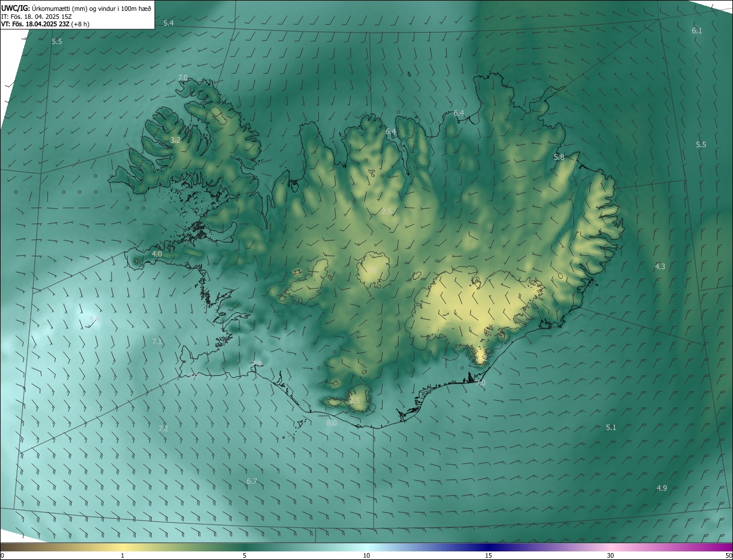733x560 pixels.
Task: Pick the 4.3 value label off the east coast
Action: tap(660, 266)
